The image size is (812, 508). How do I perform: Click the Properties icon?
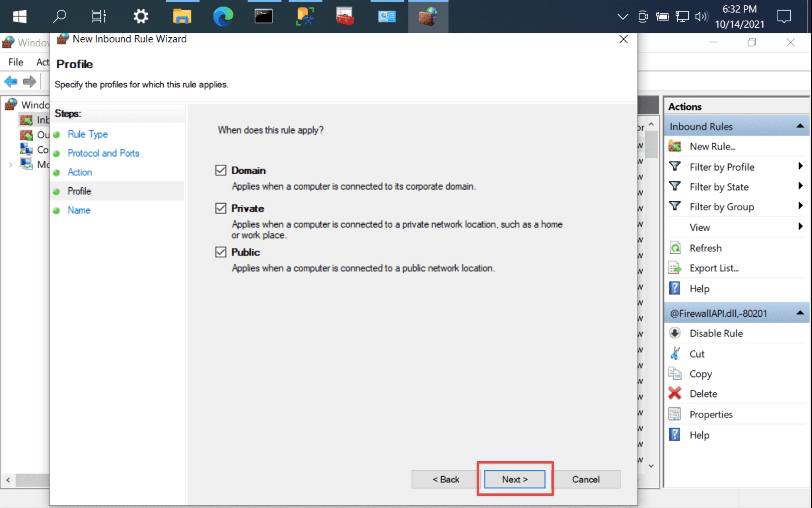click(x=675, y=414)
